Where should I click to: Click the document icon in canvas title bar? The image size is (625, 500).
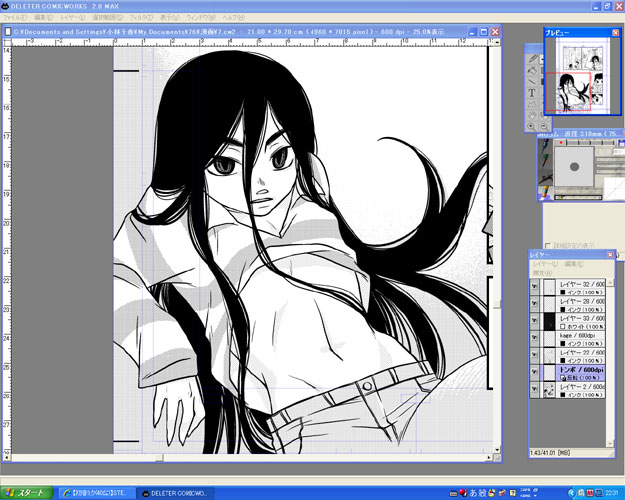8,31
